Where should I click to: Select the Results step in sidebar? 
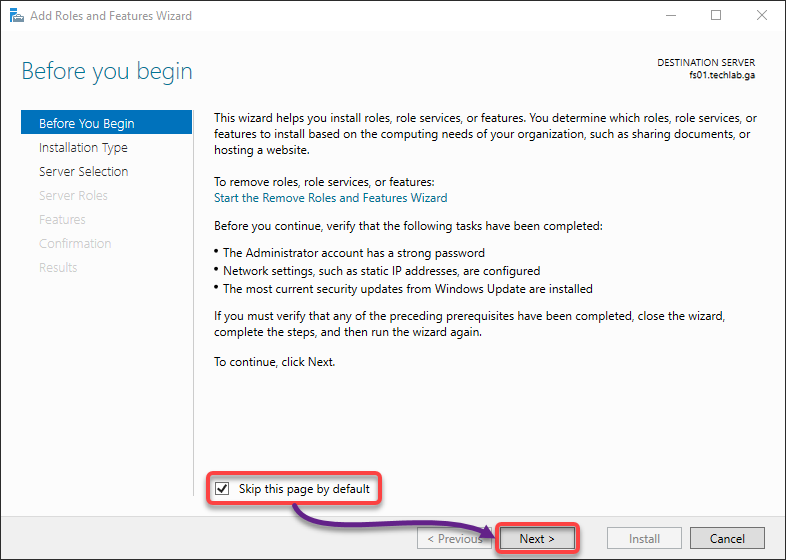pyautogui.click(x=58, y=268)
